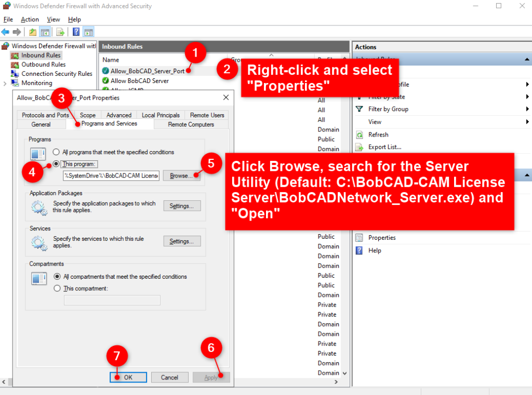Select 'This program' radio button
Image resolution: width=532 pixels, height=395 pixels.
[56, 164]
